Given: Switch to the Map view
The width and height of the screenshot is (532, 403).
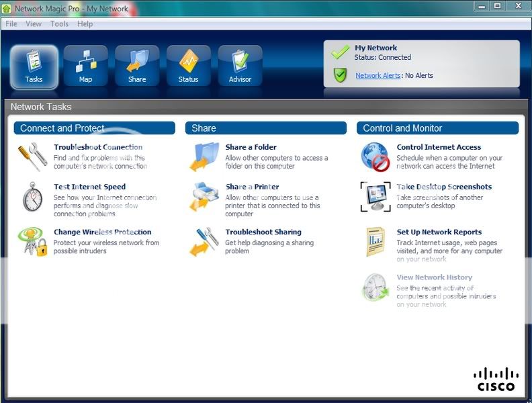Looking at the screenshot, I should coord(85,67).
